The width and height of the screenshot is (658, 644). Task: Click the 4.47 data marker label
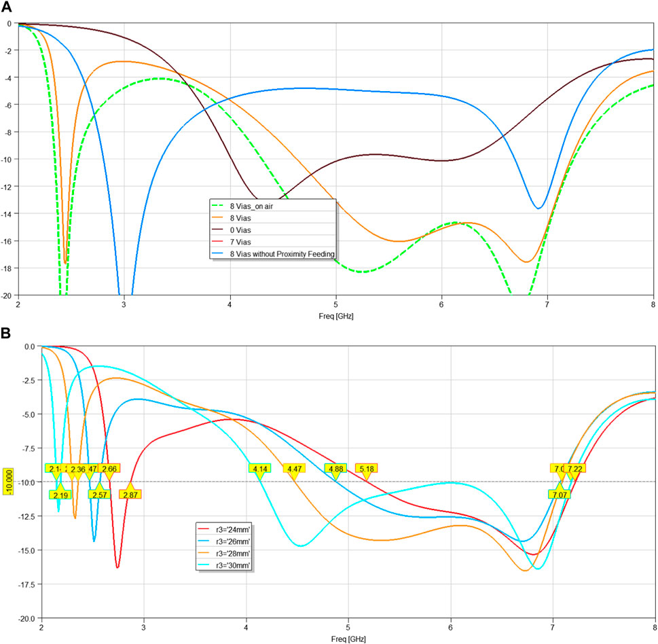(294, 469)
